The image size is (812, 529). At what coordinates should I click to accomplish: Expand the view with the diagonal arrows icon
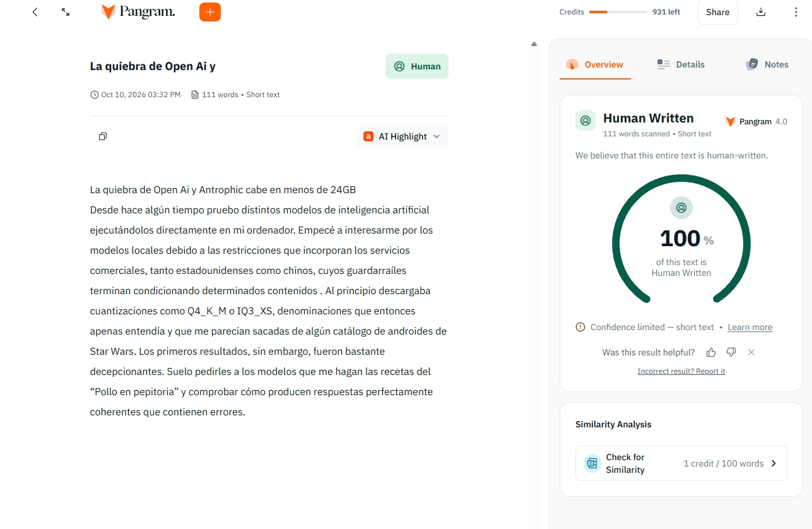[x=66, y=12]
